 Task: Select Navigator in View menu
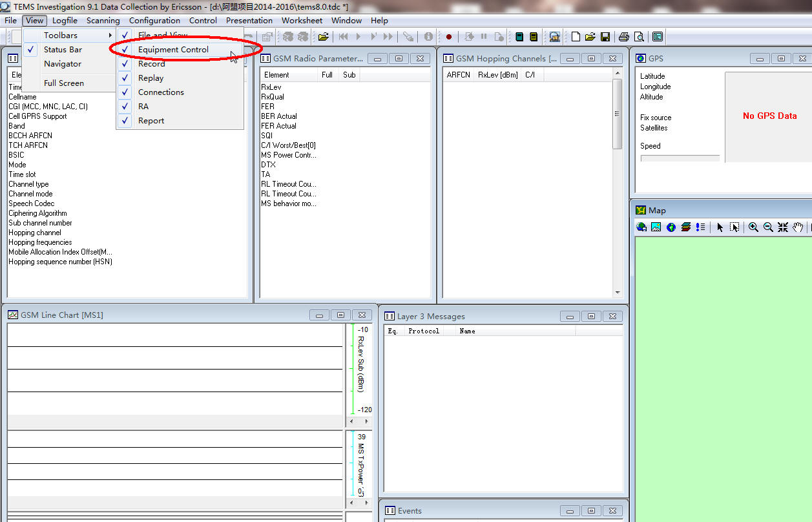tap(69, 63)
